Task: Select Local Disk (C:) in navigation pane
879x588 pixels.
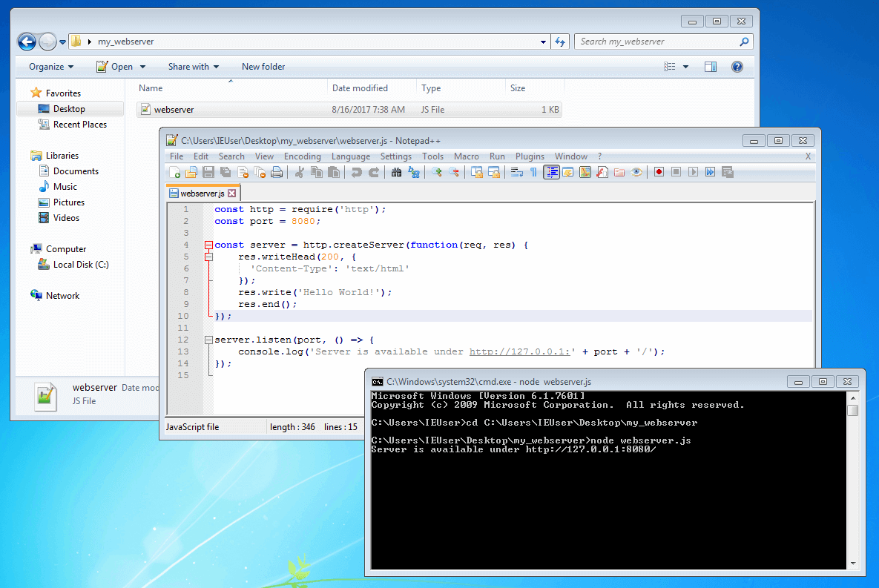Action: [x=81, y=265]
